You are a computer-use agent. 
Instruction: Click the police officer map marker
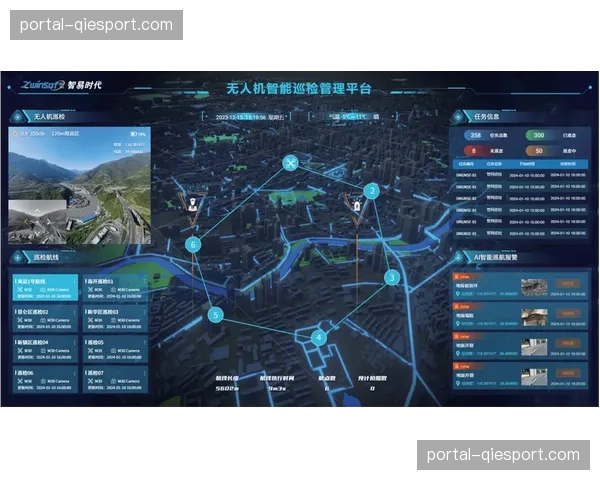(192, 204)
